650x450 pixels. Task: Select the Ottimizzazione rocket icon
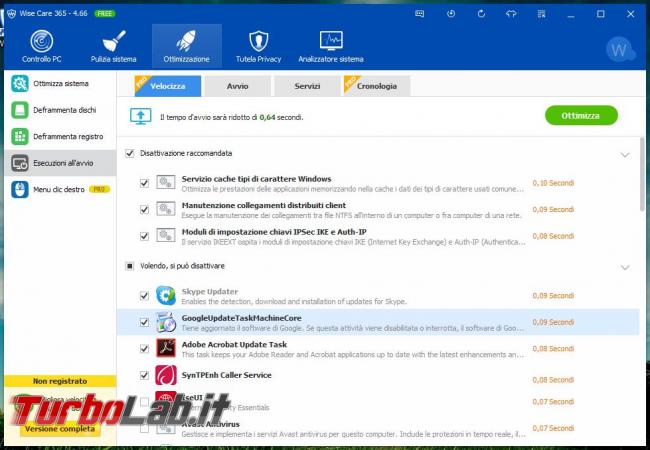(186, 41)
